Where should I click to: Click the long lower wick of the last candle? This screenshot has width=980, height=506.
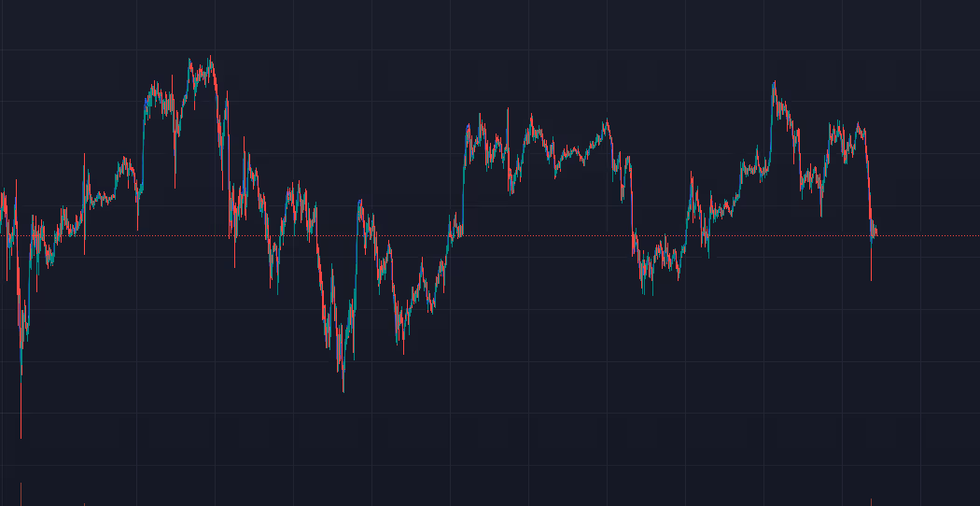872,266
